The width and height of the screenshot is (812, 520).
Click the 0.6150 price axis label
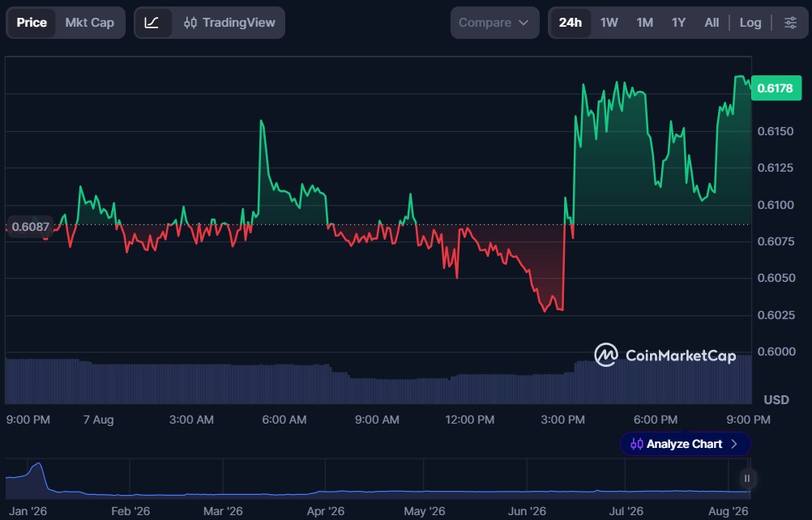point(776,131)
